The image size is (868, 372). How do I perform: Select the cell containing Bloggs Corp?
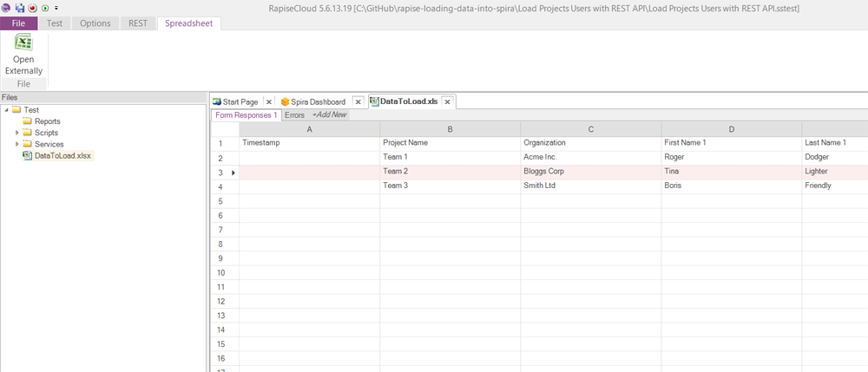pos(590,172)
